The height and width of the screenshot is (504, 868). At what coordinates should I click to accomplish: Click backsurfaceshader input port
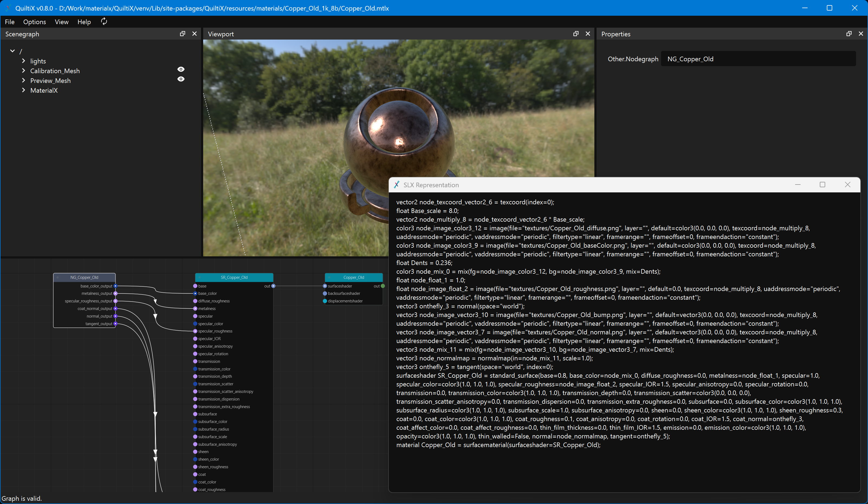coord(325,293)
